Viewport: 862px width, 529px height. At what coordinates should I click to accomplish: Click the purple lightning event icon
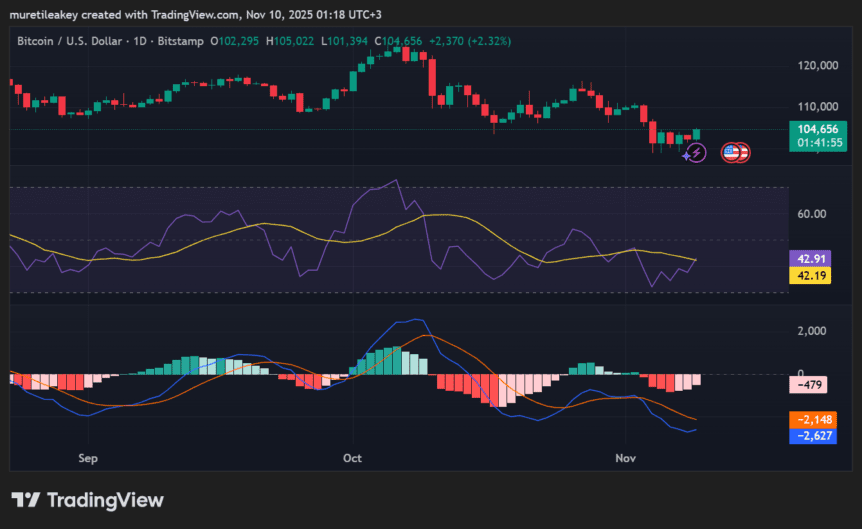click(x=697, y=152)
